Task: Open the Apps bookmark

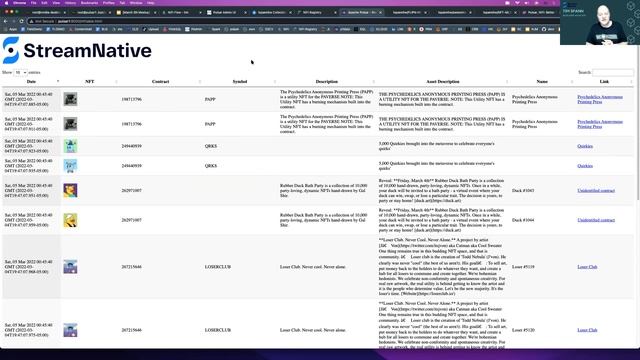Action: click(x=11, y=29)
